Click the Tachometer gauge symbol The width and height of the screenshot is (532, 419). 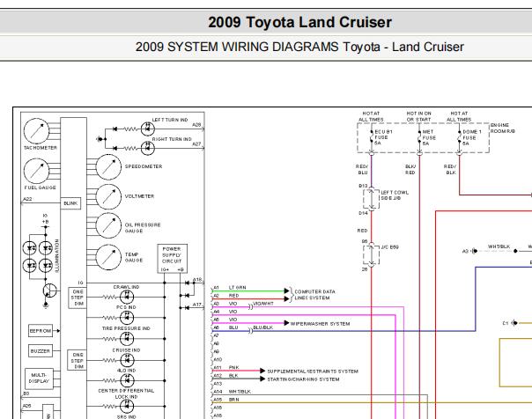[36, 131]
